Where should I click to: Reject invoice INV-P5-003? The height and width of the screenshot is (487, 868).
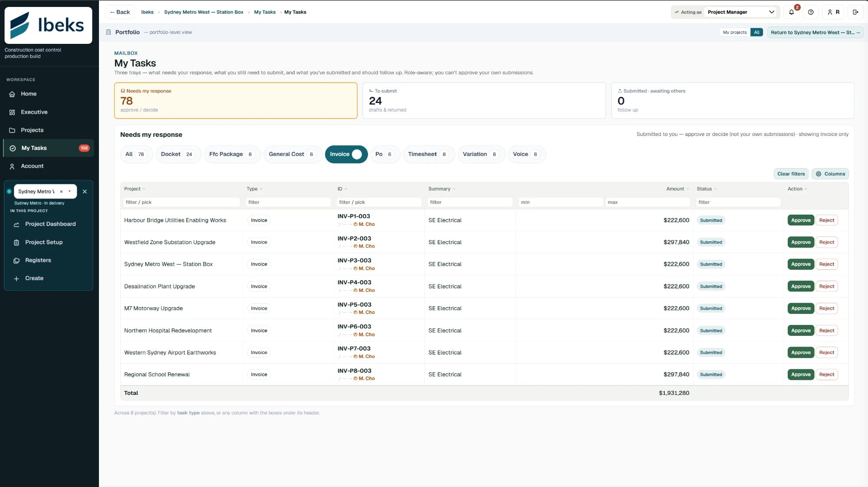pos(826,308)
